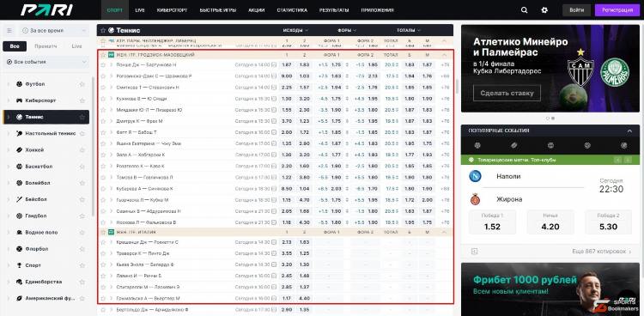Screen dimensions: 644x316
Task: Favorite the Теннис section header star
Action: pos(103,30)
